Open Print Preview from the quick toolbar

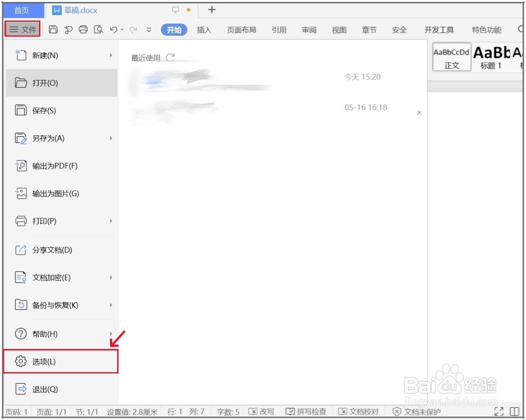98,29
